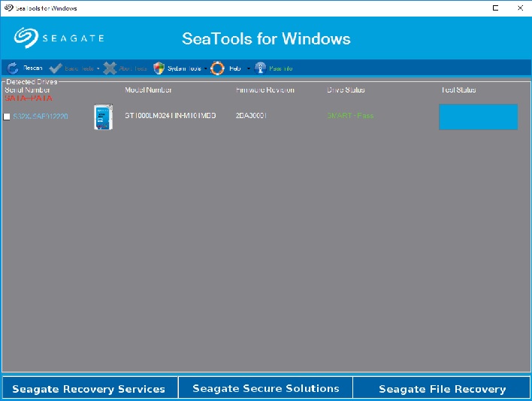Image resolution: width=532 pixels, height=401 pixels.
Task: Open the Help menu label
Action: [x=234, y=68]
